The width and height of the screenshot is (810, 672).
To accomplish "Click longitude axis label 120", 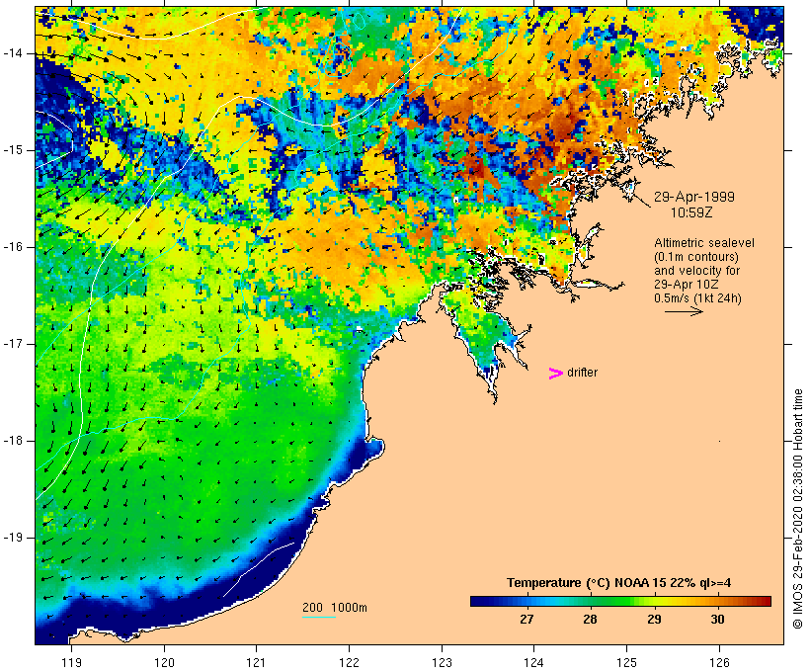I will pos(164,662).
